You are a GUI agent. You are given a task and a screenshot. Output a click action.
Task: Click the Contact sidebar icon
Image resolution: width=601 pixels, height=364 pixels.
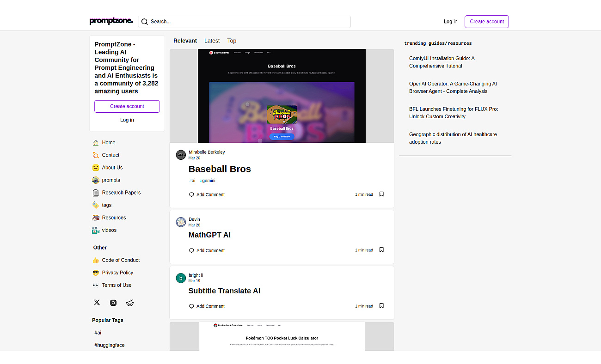96,155
